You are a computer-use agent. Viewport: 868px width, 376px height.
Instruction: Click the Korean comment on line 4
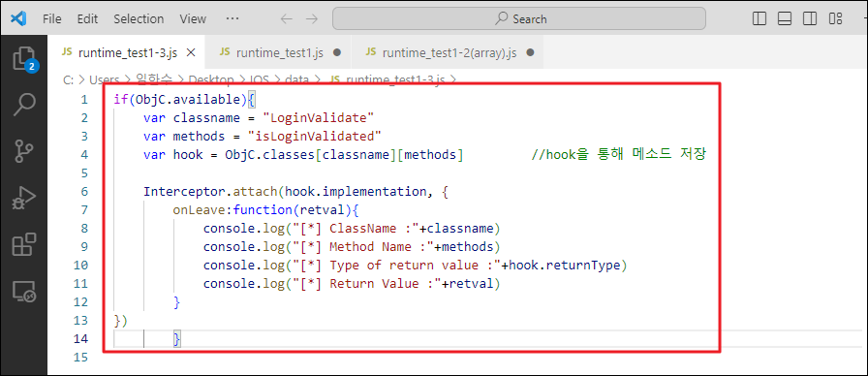(x=618, y=154)
